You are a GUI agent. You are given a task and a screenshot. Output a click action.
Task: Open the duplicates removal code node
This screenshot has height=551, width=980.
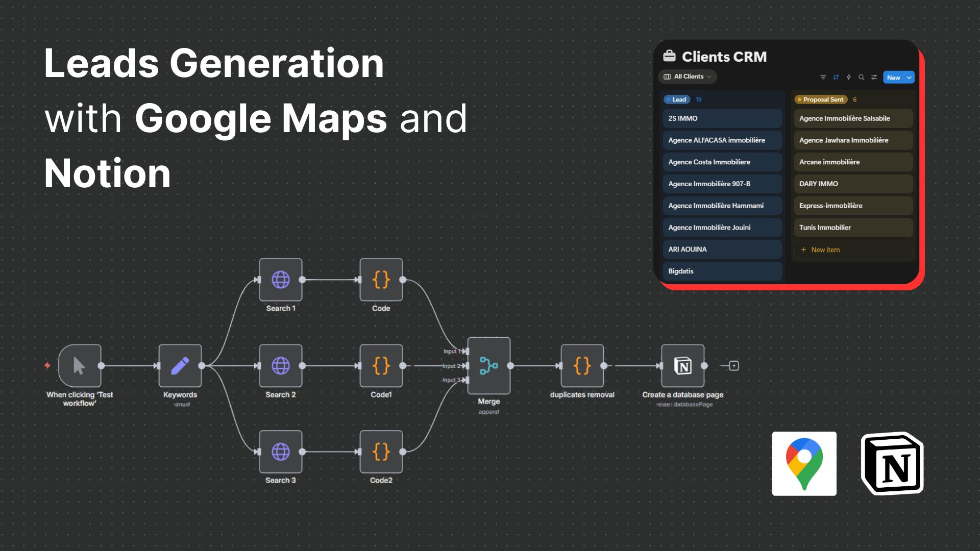(x=582, y=366)
